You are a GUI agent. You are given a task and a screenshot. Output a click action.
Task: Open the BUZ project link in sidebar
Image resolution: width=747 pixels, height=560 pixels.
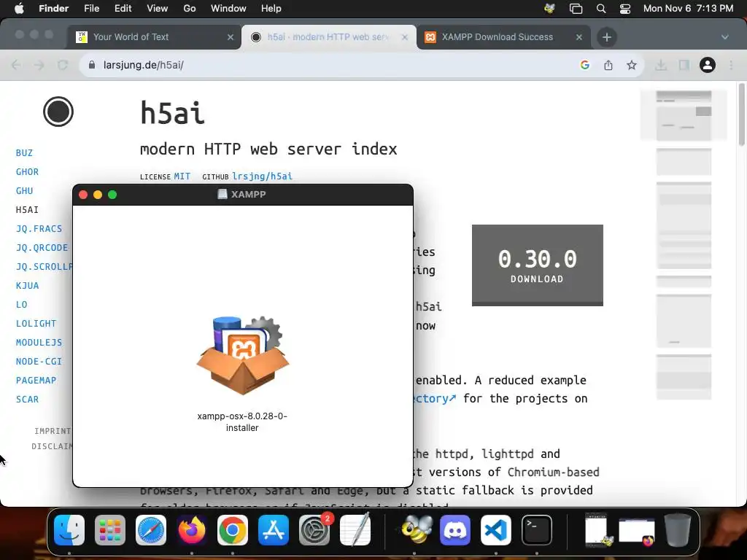pos(24,153)
